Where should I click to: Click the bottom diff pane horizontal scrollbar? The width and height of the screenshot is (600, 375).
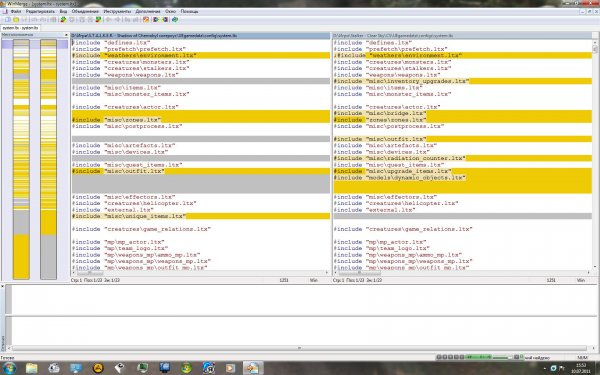pos(299,348)
